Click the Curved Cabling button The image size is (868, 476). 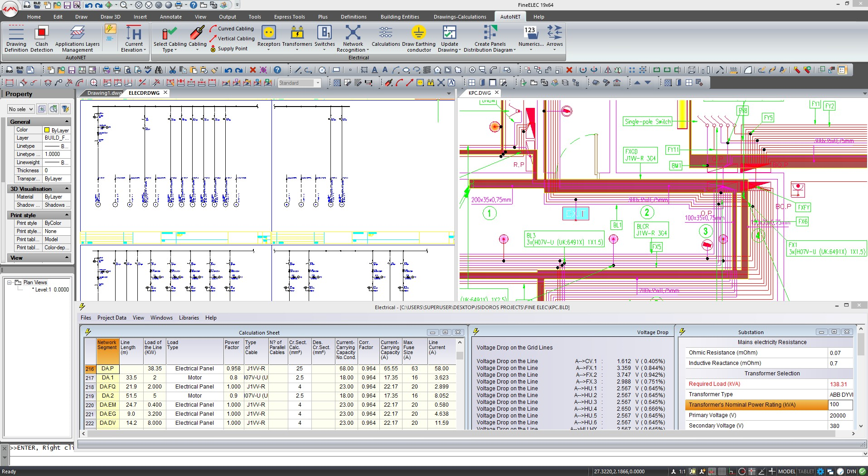232,29
